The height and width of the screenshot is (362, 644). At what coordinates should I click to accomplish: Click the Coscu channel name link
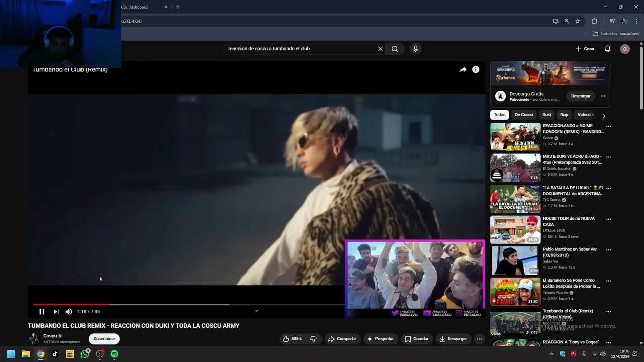[x=50, y=336]
